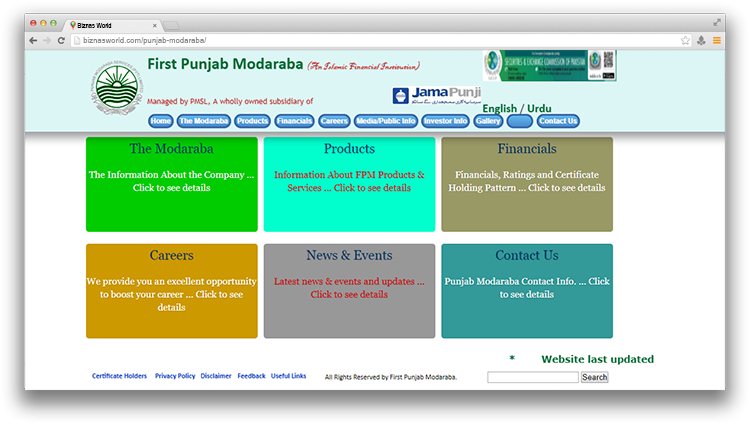Image resolution: width=750 pixels, height=425 pixels.
Task: Open the cyan Products tile
Action: [x=349, y=184]
